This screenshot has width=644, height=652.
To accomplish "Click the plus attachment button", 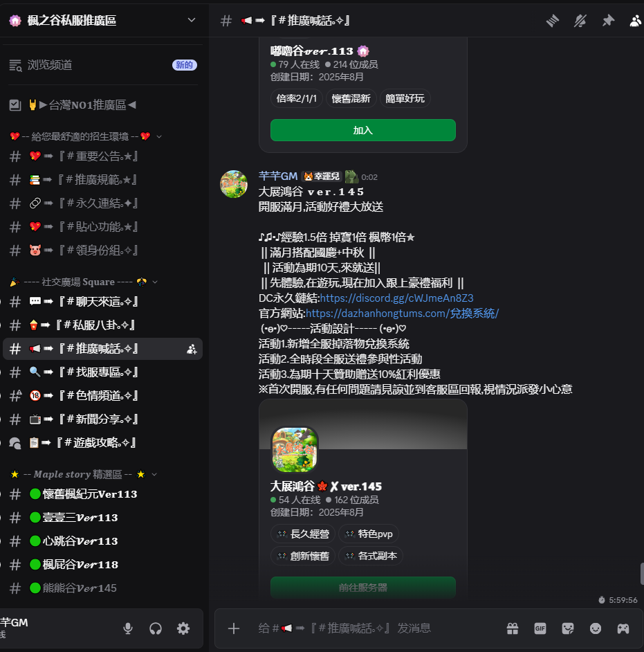I will coord(234,628).
